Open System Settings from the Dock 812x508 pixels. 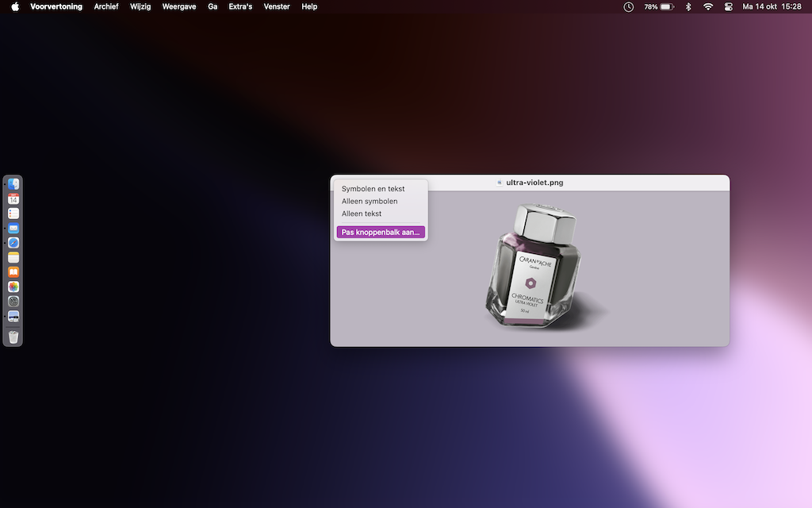tap(13, 301)
